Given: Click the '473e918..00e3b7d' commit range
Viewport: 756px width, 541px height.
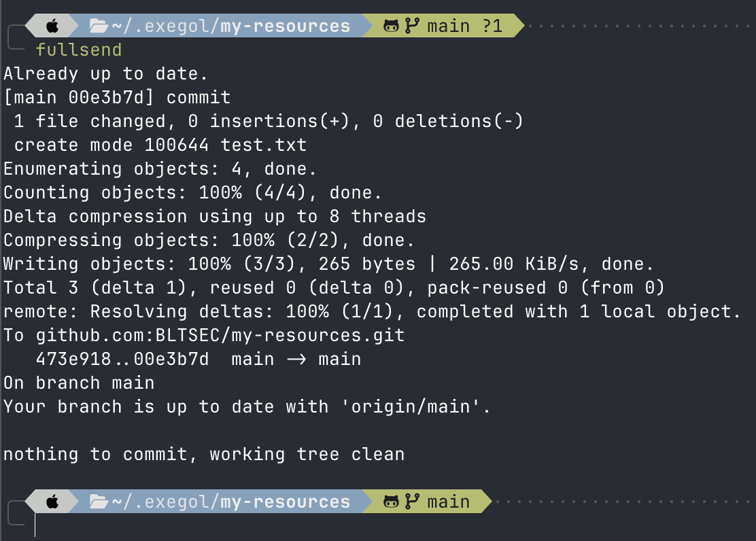Looking at the screenshot, I should point(122,360).
